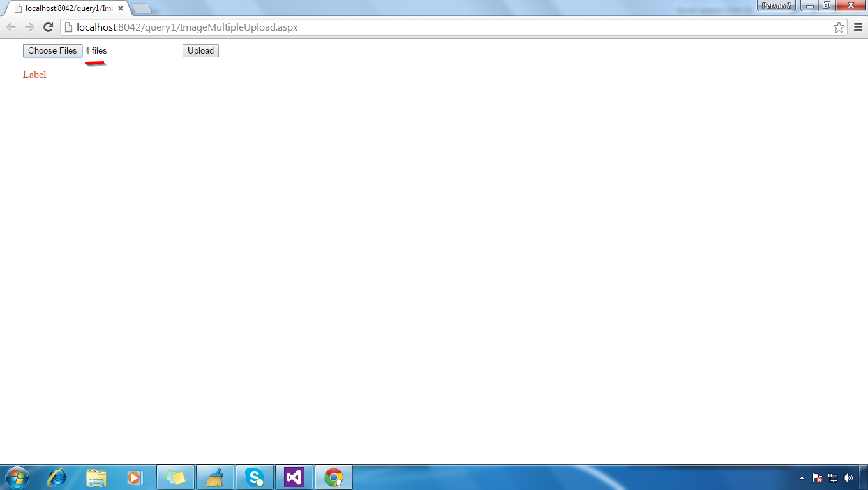Click the speaker icon in the system tray
868x490 pixels.
[x=848, y=477]
